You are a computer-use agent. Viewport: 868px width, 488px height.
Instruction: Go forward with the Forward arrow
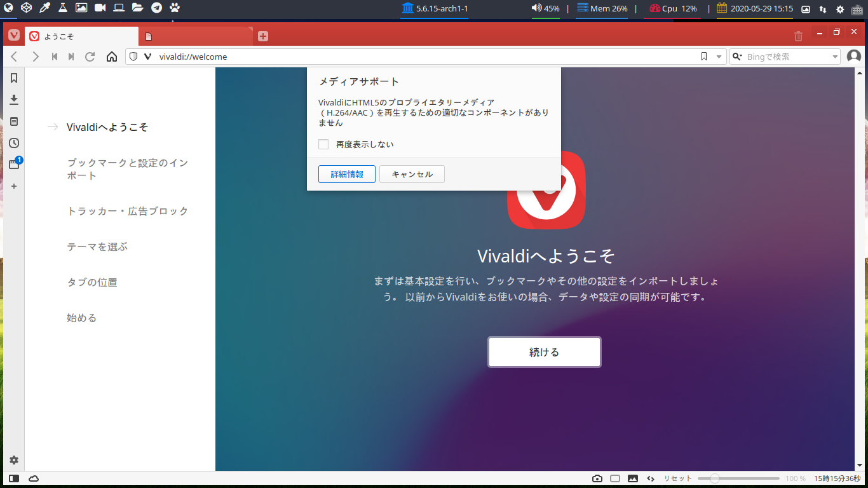35,57
